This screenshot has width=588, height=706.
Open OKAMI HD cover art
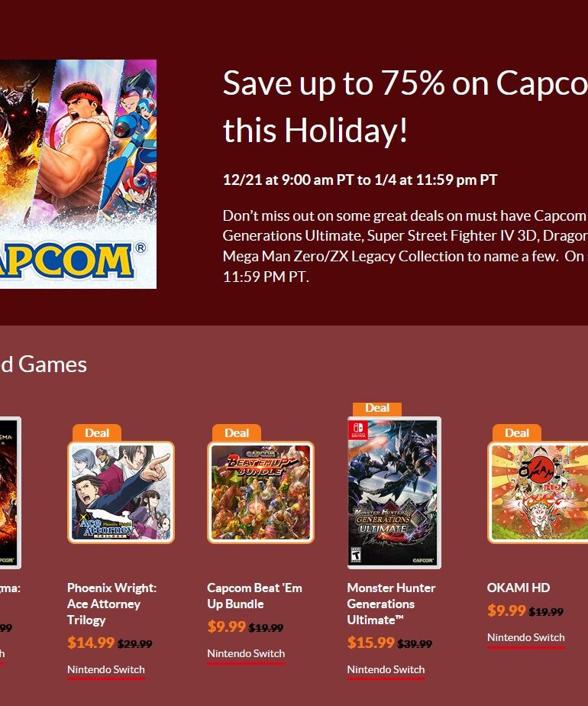538,492
